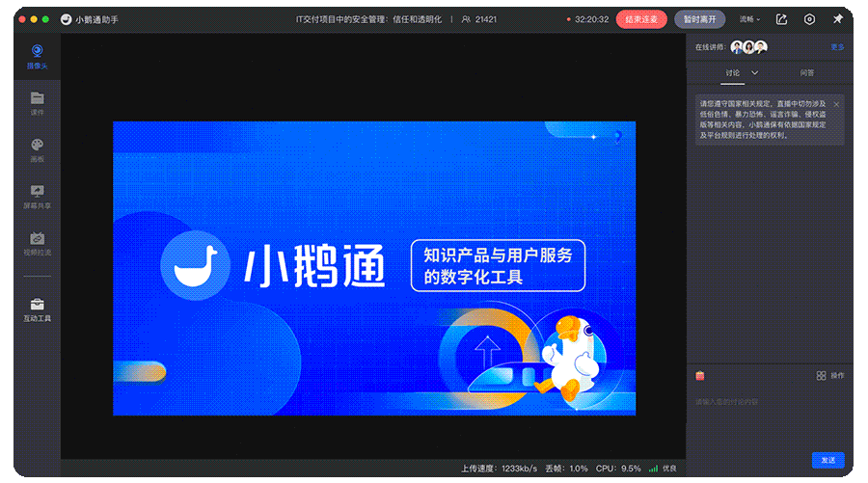
Task: Expand the chevron next to 讨论
Action: [x=755, y=72]
